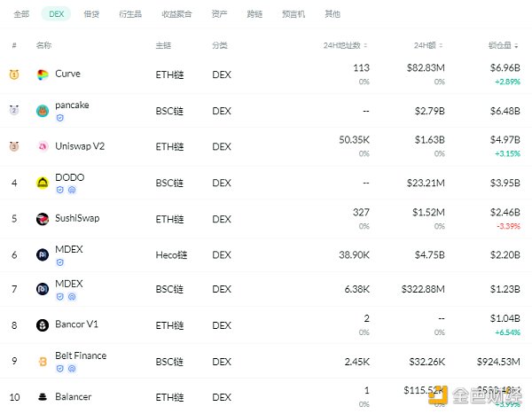
Task: Click the first place medal badge
Action: (x=13, y=74)
